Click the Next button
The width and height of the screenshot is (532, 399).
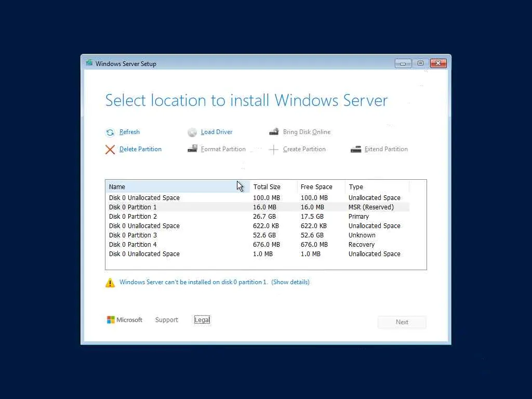coord(402,322)
